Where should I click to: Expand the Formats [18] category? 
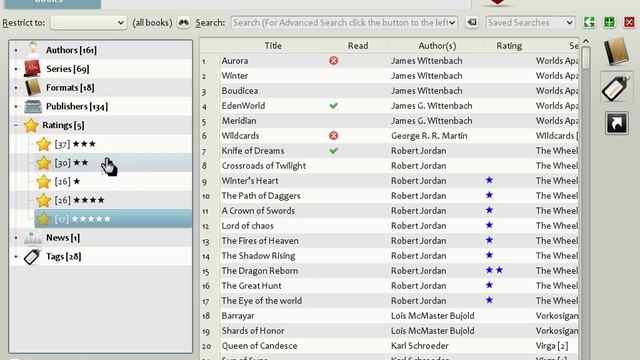coord(16,88)
